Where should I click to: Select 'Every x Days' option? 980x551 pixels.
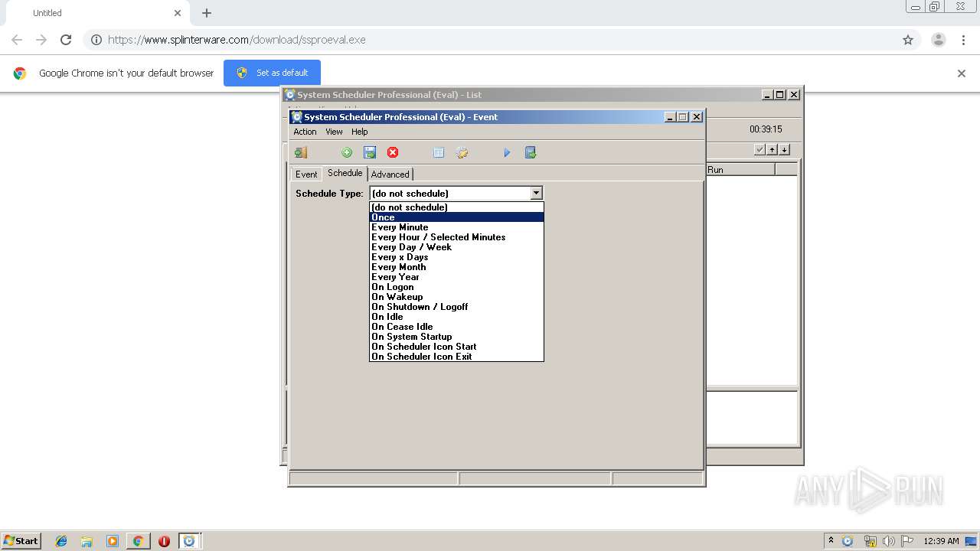coord(456,257)
